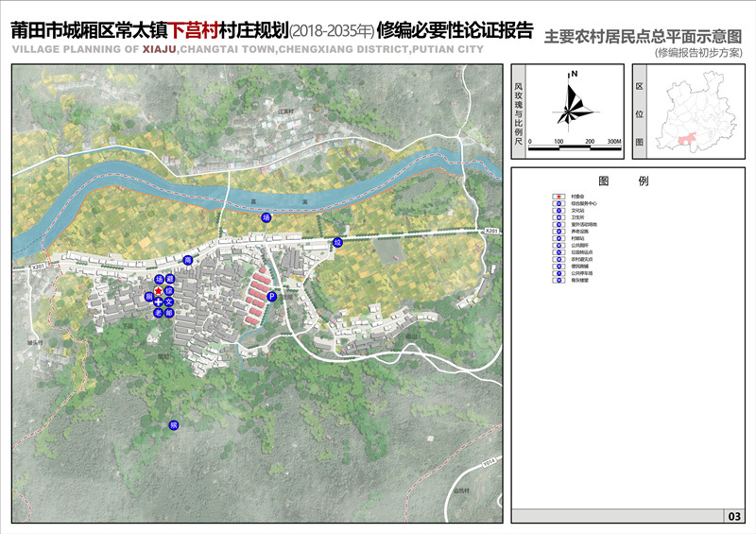
Task: Click the page number 03 box
Action: (733, 516)
